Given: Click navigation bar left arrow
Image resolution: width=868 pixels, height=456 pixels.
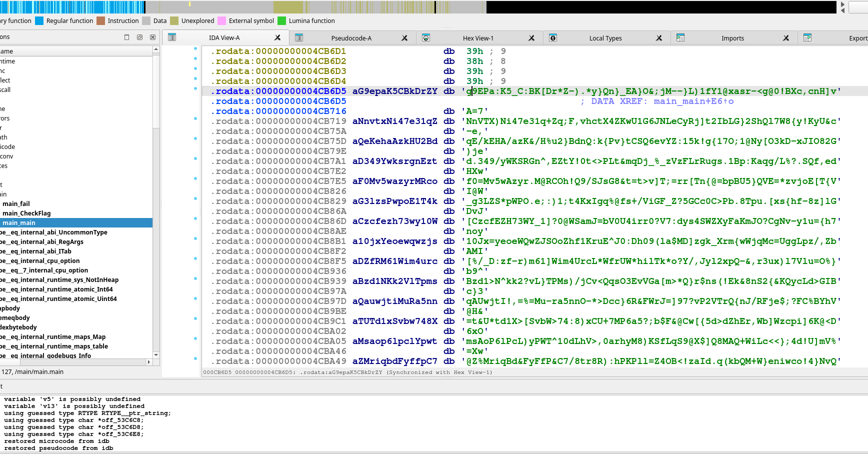Looking at the screenshot, I should 842,10.
